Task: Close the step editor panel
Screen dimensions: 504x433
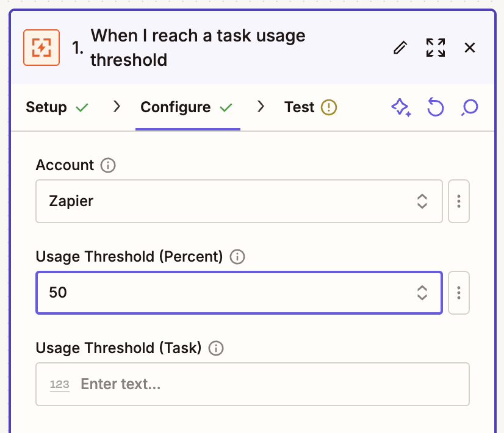Action: [470, 48]
